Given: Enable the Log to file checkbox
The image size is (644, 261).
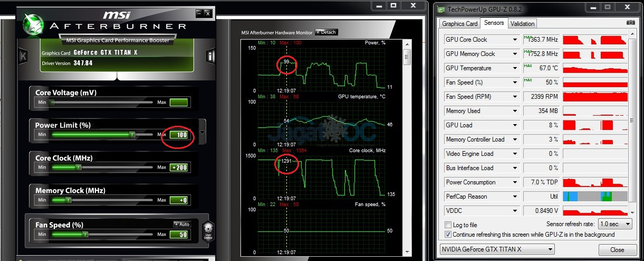Looking at the screenshot, I should pos(448,225).
